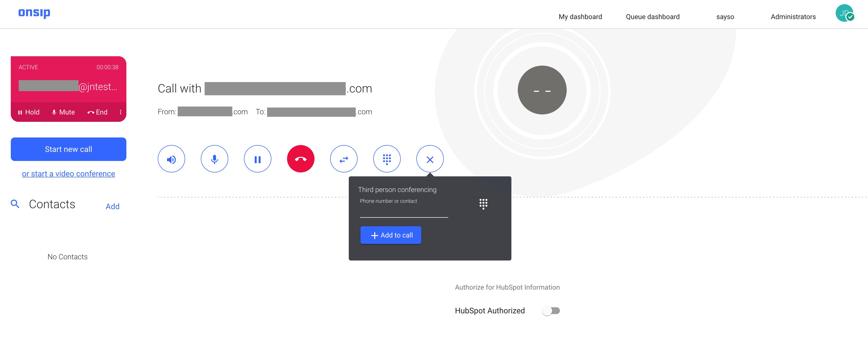The image size is (868, 340).
Task: Toggle the microphone mute icon
Action: (214, 159)
